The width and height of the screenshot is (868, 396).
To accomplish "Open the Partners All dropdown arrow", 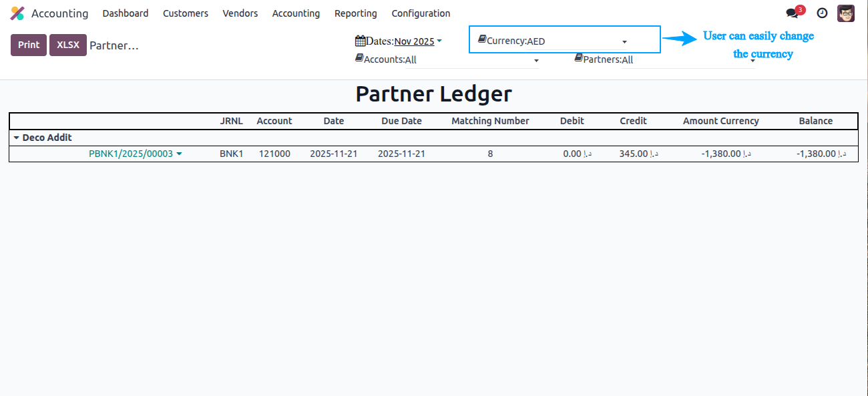I will click(x=753, y=61).
